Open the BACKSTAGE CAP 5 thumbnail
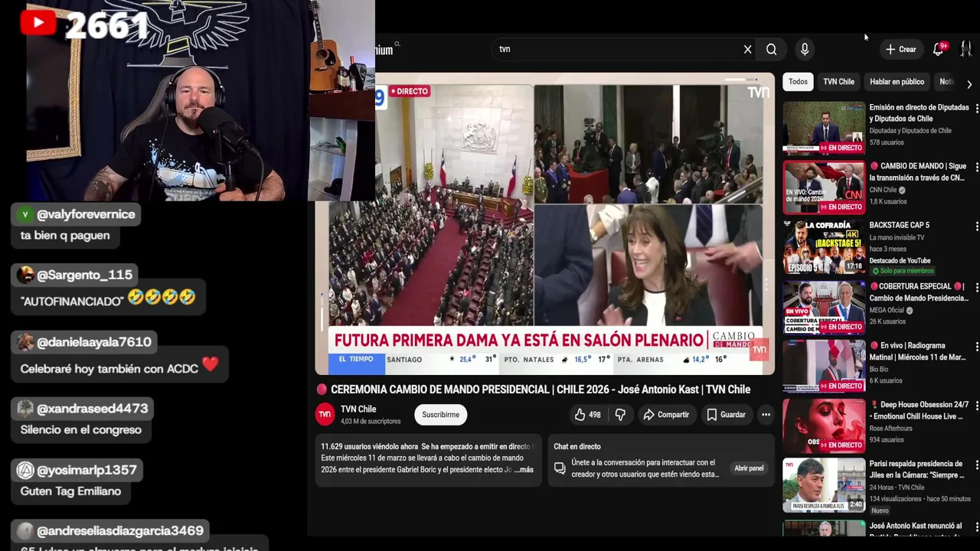Viewport: 980px width, 551px height. (x=824, y=247)
